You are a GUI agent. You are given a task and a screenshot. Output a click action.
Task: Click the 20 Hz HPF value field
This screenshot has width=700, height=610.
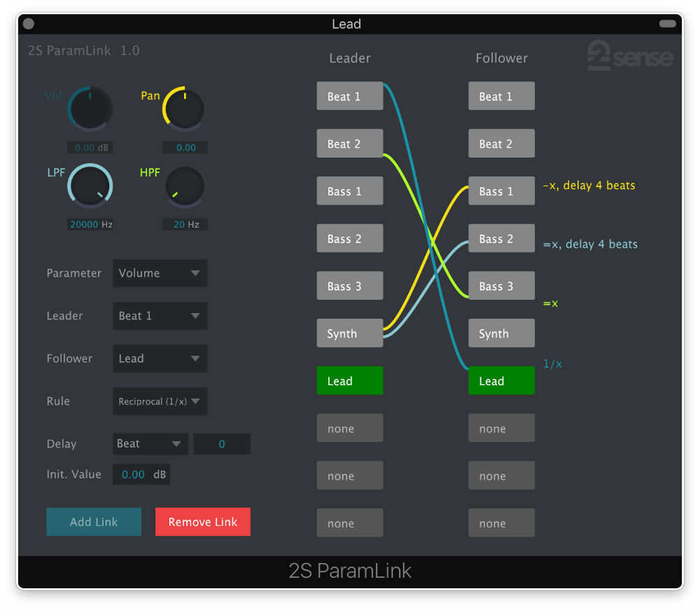point(185,224)
